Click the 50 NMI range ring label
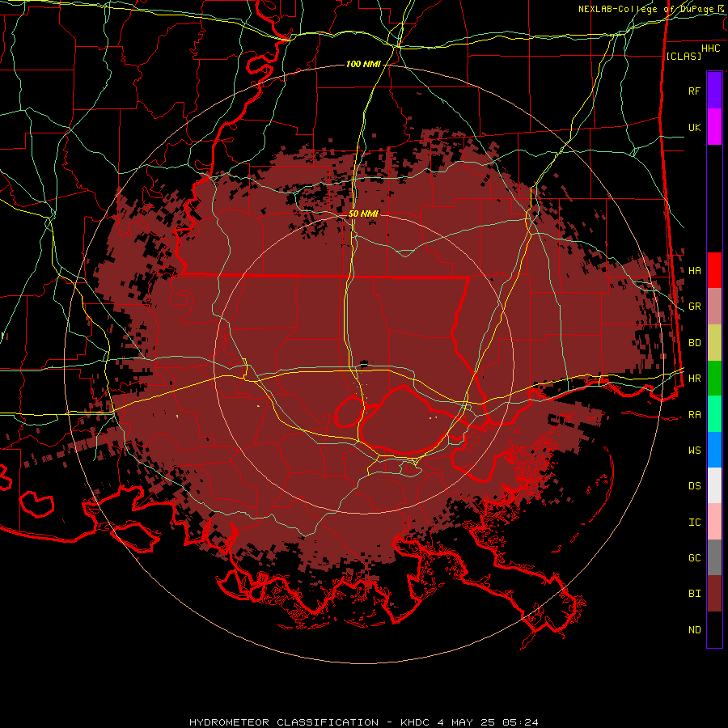The image size is (728, 728). tap(363, 214)
